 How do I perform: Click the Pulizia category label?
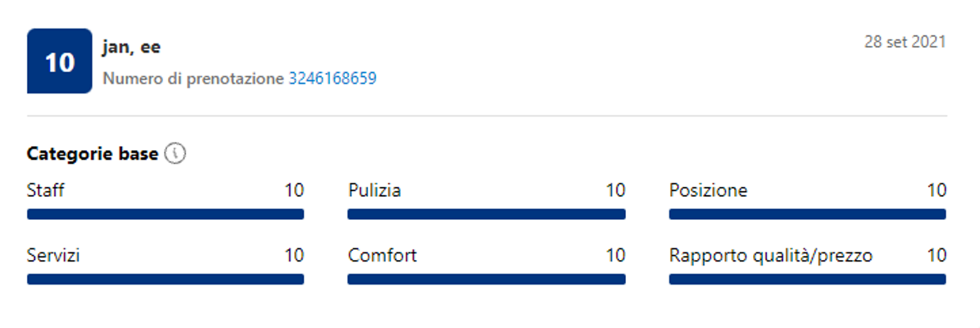click(x=374, y=191)
